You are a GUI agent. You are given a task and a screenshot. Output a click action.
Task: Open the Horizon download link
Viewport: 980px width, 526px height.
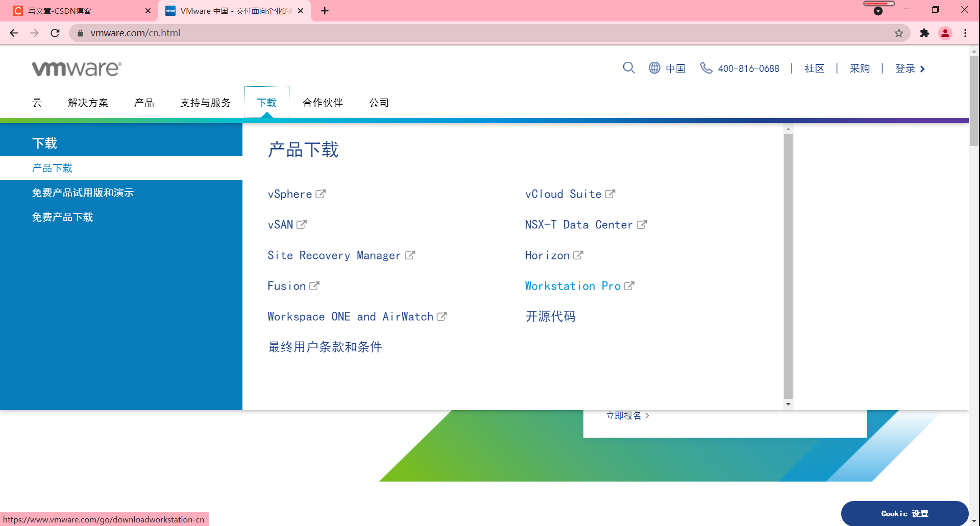tap(547, 255)
